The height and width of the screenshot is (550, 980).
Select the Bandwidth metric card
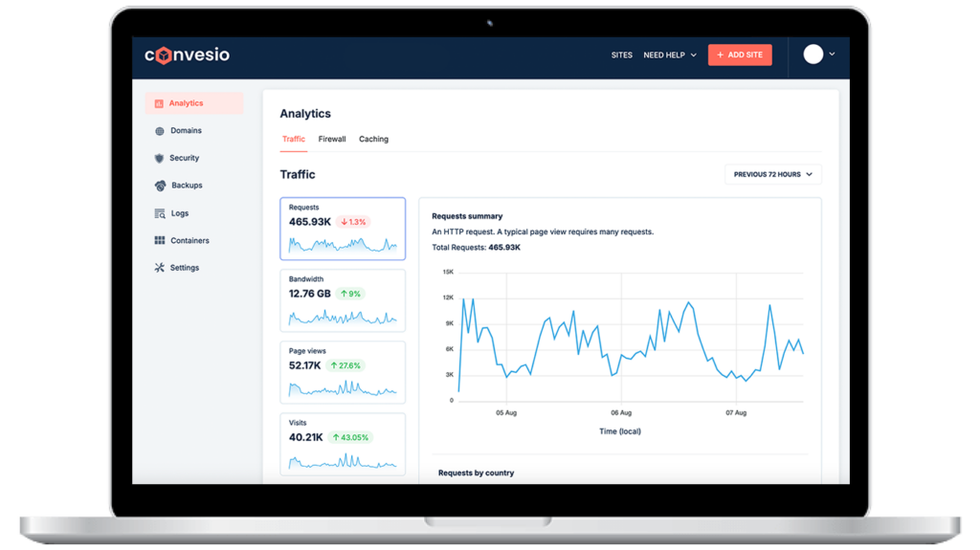pyautogui.click(x=343, y=300)
